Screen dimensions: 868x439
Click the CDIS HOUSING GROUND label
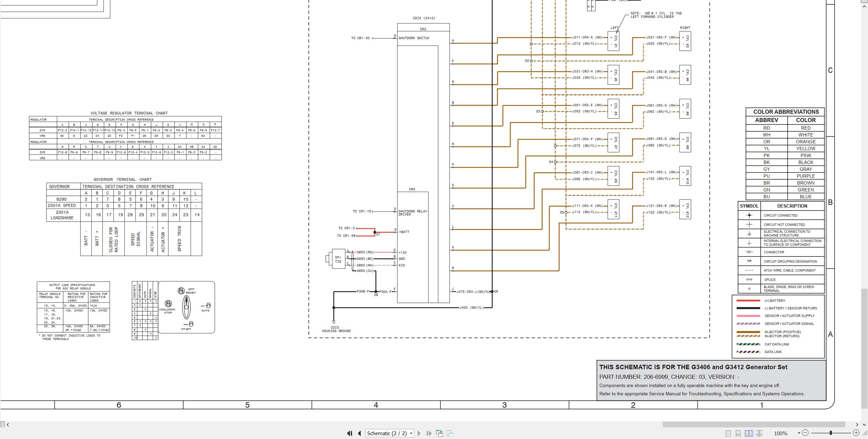[336, 329]
